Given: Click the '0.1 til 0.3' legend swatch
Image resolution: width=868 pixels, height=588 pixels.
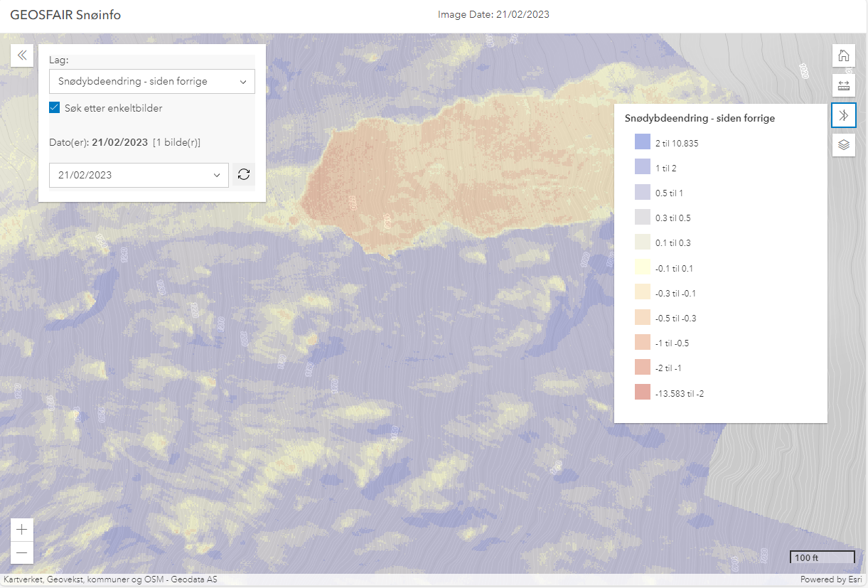Looking at the screenshot, I should pyautogui.click(x=643, y=242).
